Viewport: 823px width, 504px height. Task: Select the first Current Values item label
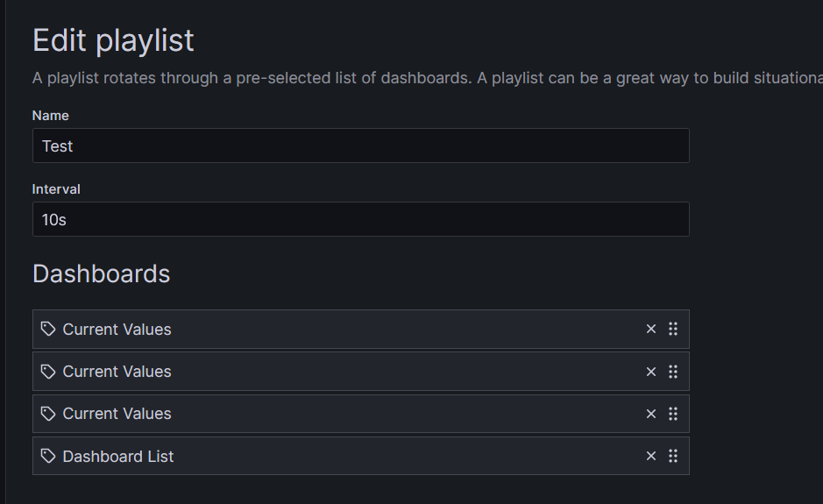[117, 330]
